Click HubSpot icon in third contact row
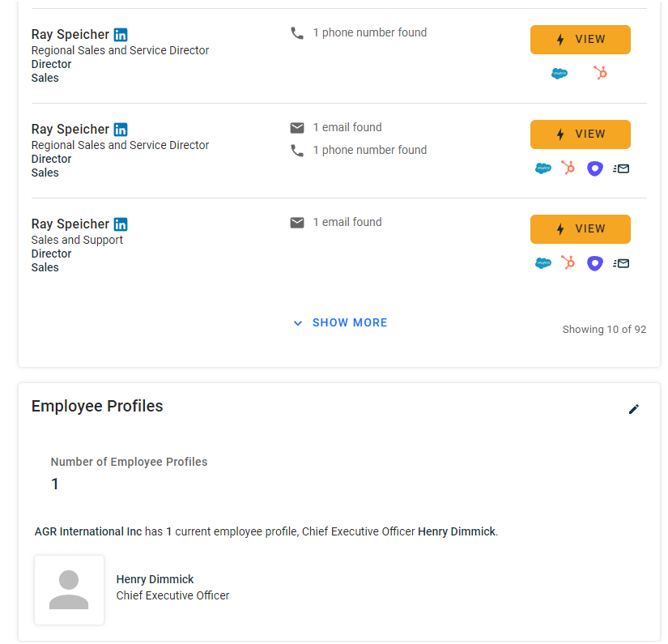 (x=568, y=262)
